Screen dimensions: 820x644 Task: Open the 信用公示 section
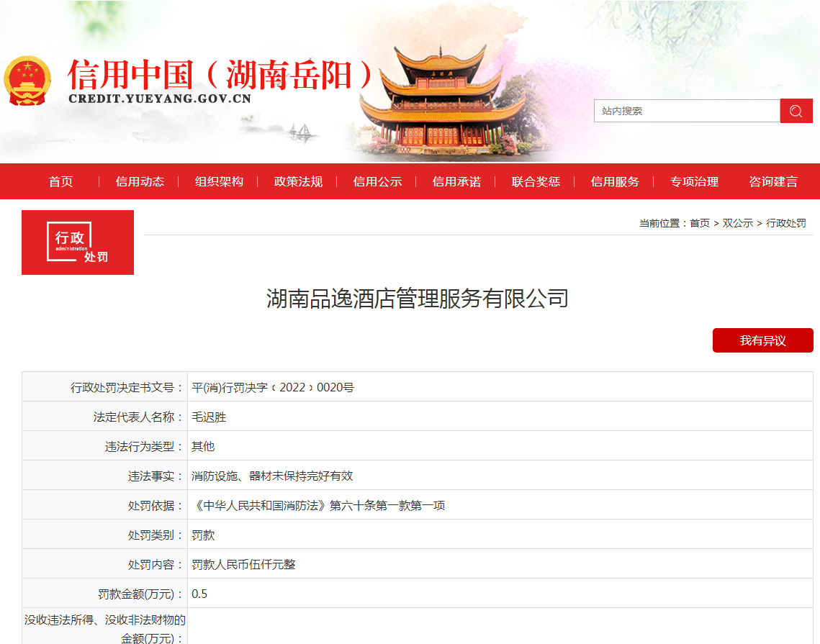(x=377, y=182)
